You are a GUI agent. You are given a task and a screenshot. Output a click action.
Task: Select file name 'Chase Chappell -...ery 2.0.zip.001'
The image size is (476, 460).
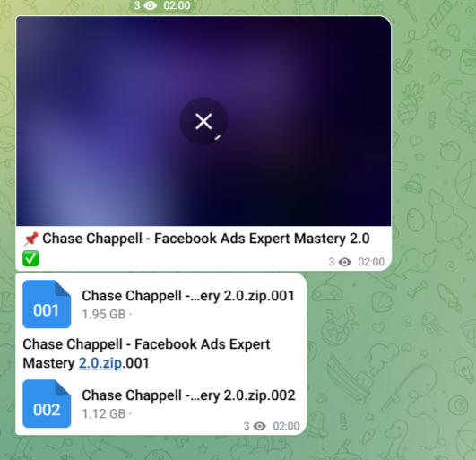(188, 295)
